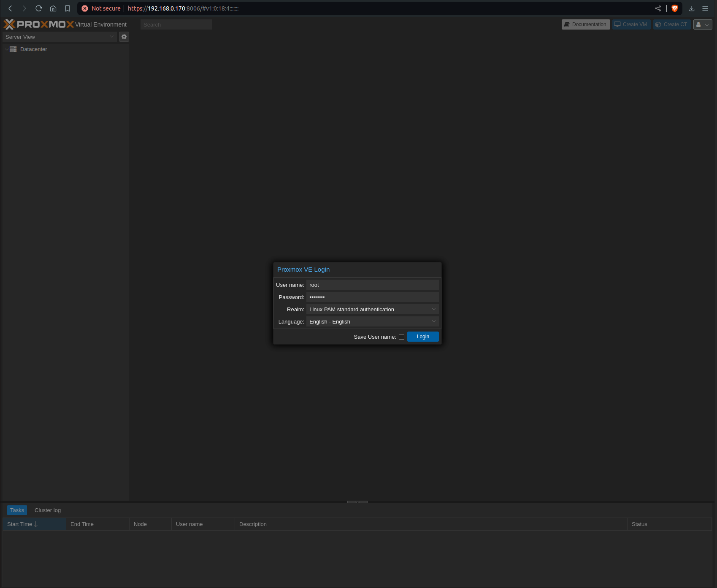Screen dimensions: 717x588
Task: Go forward with browser forward arrow
Action: pos(24,8)
